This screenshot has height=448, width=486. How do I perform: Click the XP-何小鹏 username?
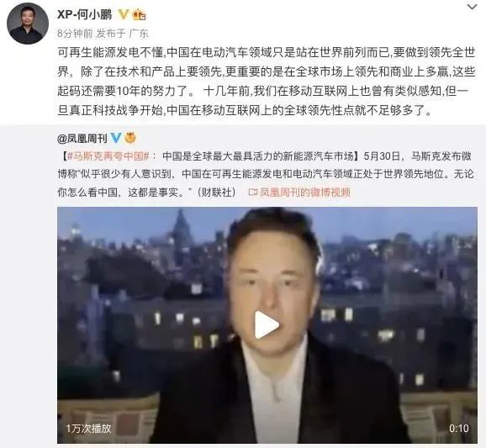pyautogui.click(x=85, y=14)
